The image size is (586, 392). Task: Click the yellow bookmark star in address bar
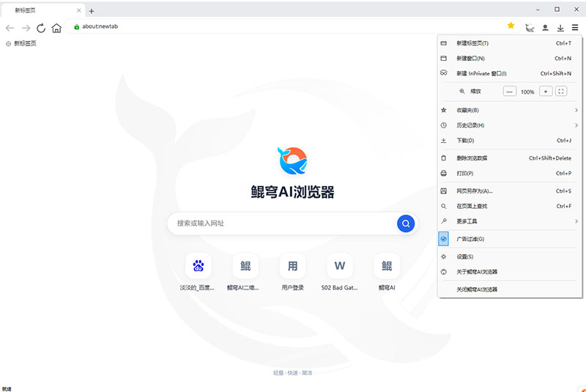(x=511, y=26)
